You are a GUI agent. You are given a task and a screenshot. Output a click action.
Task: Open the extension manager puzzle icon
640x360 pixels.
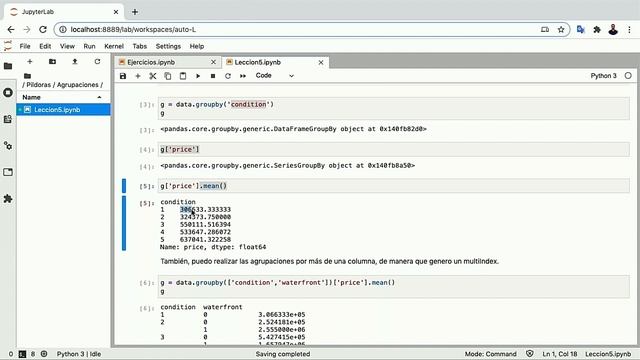8,199
